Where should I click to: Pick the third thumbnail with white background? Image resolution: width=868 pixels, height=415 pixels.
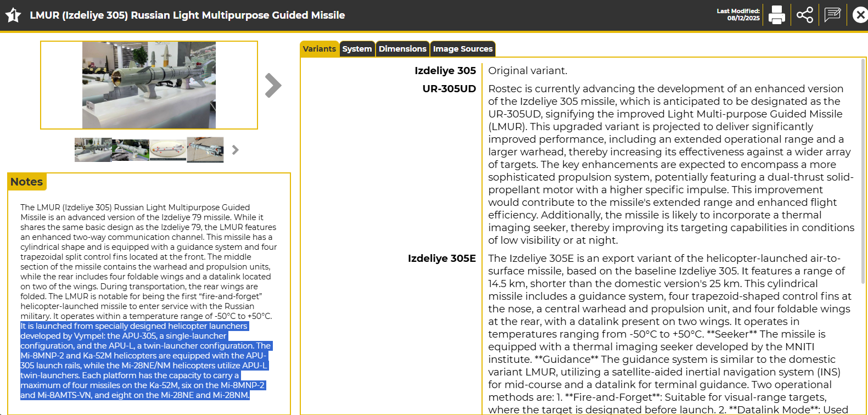[168, 150]
